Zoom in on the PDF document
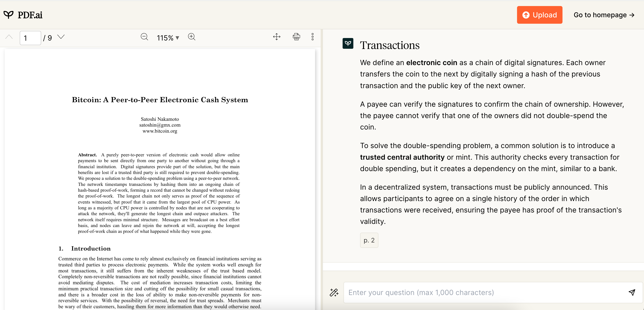Screen dimensions: 644x310 tap(192, 37)
